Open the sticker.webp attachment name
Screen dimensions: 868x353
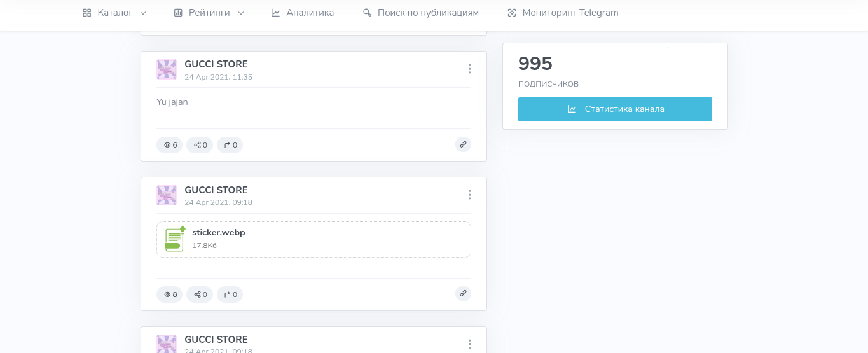tap(219, 233)
